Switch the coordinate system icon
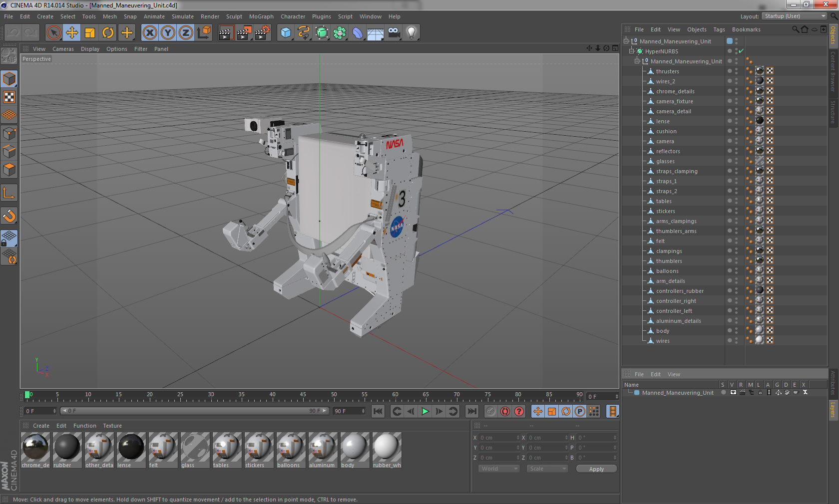 click(x=204, y=33)
